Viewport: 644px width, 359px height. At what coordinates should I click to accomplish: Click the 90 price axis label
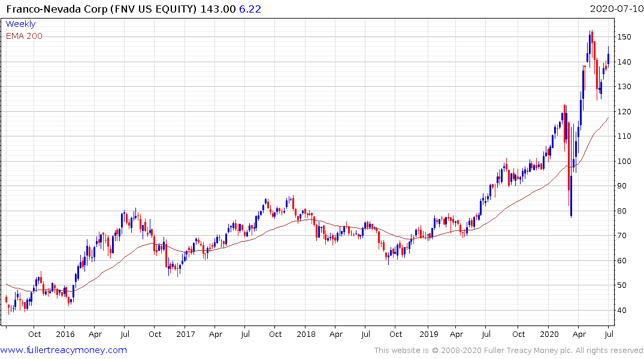pyautogui.click(x=622, y=186)
